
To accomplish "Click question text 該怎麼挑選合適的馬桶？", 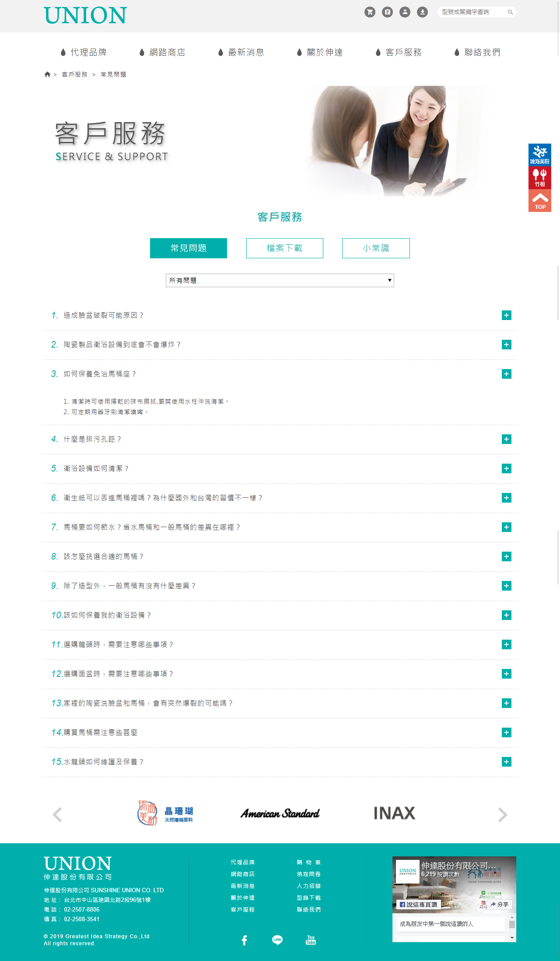I will click(x=104, y=556).
